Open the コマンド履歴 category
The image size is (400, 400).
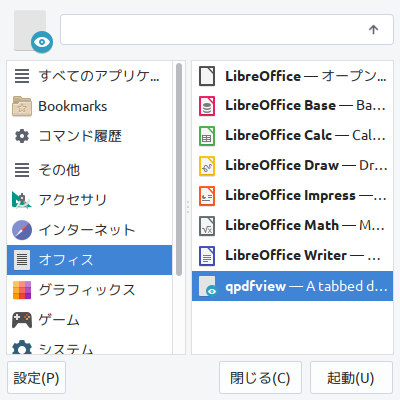pyautogui.click(x=89, y=136)
